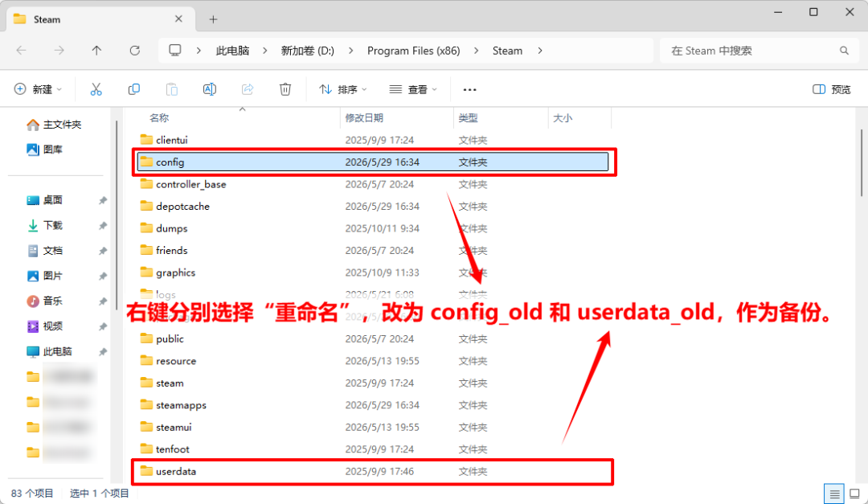Add a new tab with plus button

[x=213, y=19]
